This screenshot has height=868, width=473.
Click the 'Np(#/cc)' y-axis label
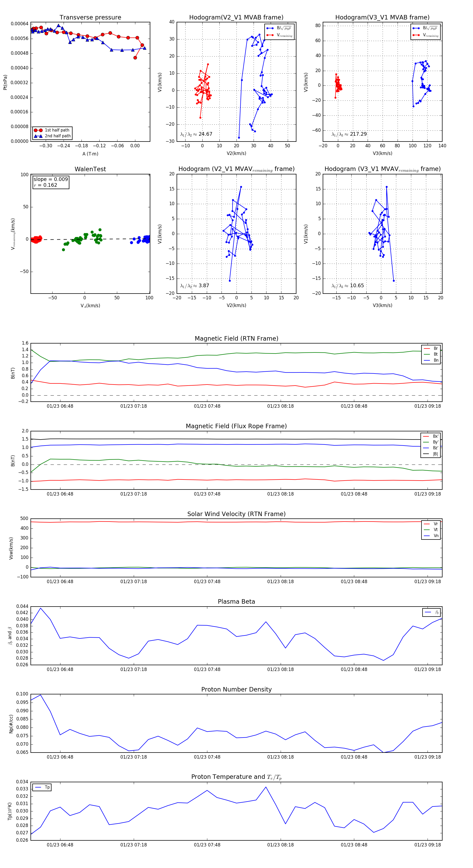(11, 724)
